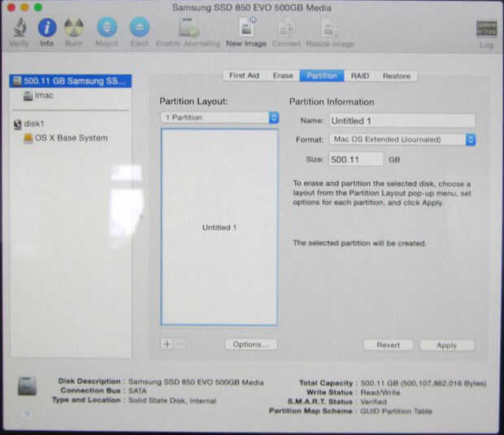Click the Connection Bus 'SATA' value
Screen dimensions: 504x435
137,391
